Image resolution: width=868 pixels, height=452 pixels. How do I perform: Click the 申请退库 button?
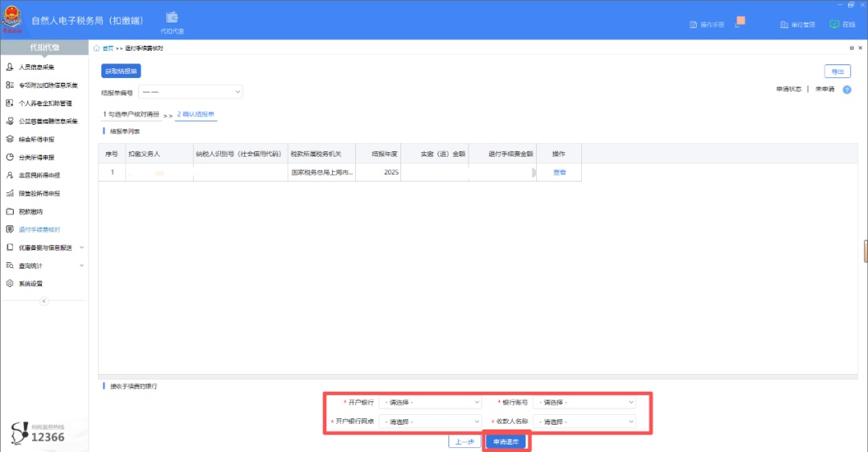click(506, 442)
